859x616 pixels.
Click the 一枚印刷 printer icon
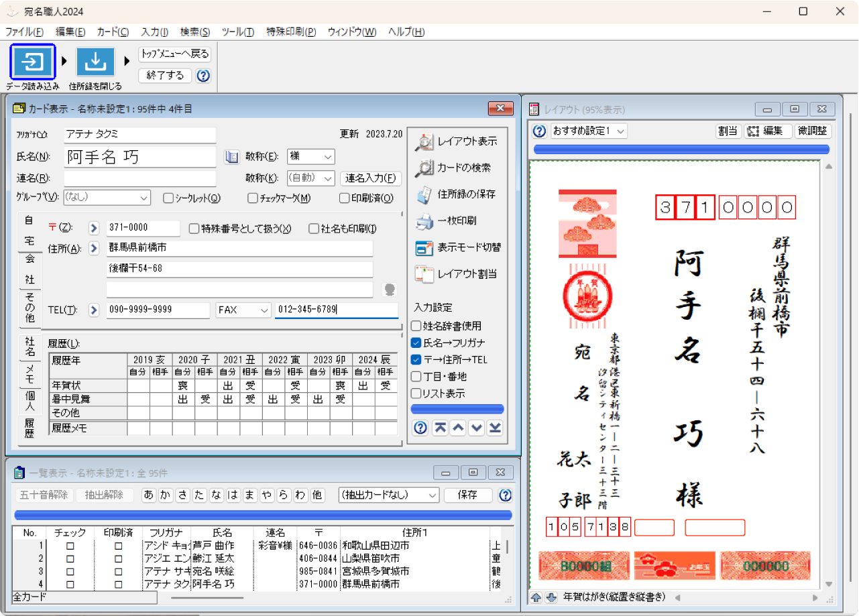[x=424, y=221]
